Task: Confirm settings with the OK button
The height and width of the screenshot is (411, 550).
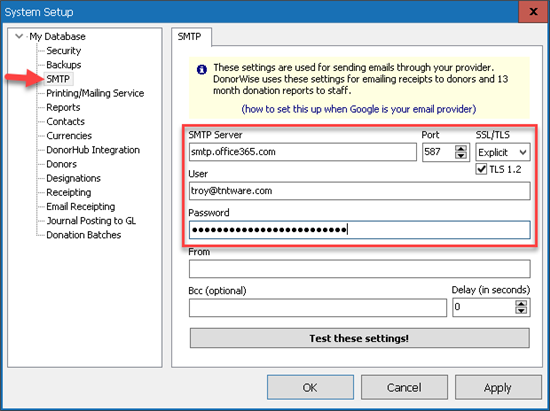Action: (310, 388)
